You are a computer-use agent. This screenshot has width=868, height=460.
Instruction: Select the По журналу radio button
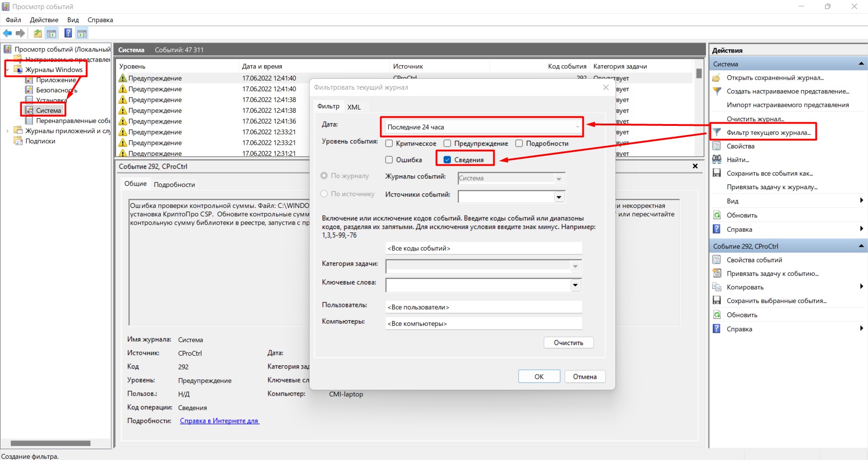pyautogui.click(x=324, y=176)
